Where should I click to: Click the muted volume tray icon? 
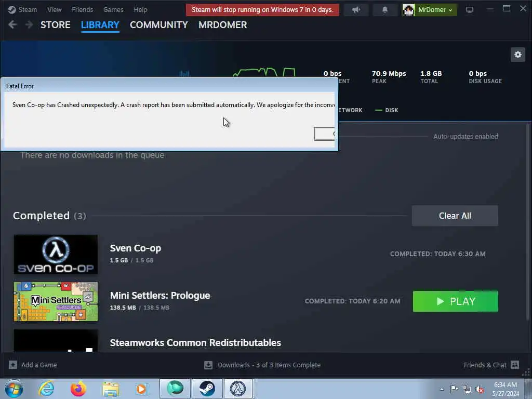tap(480, 389)
